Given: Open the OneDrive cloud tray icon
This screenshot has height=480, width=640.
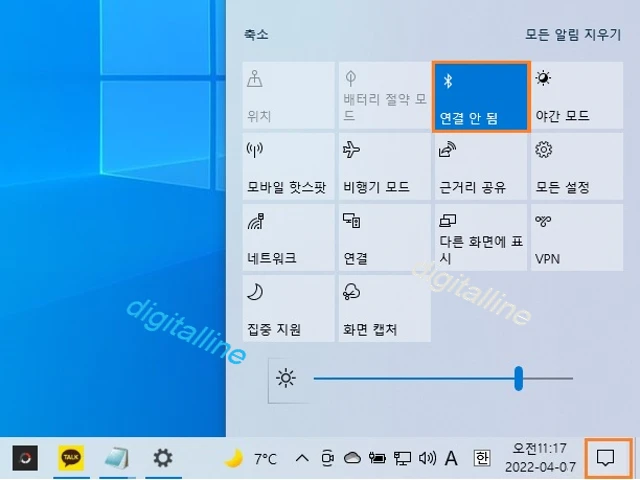Looking at the screenshot, I should [x=352, y=458].
